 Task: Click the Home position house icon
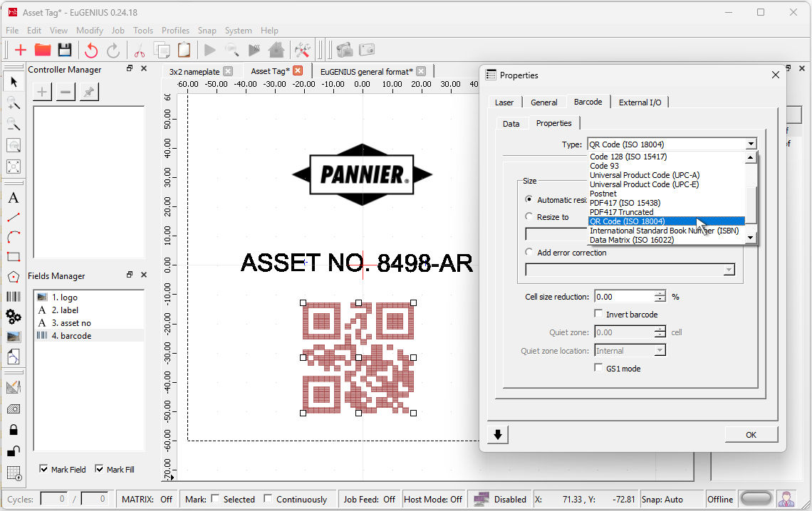point(276,50)
